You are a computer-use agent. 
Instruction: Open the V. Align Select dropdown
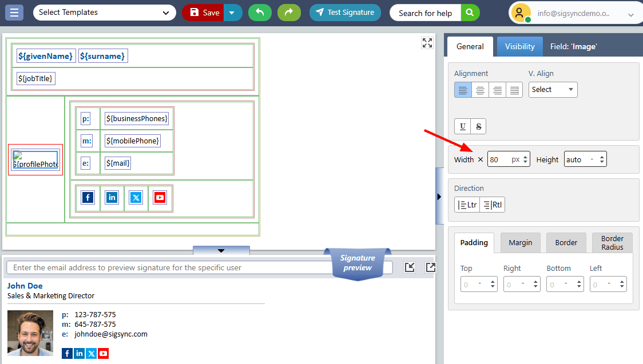coord(553,90)
